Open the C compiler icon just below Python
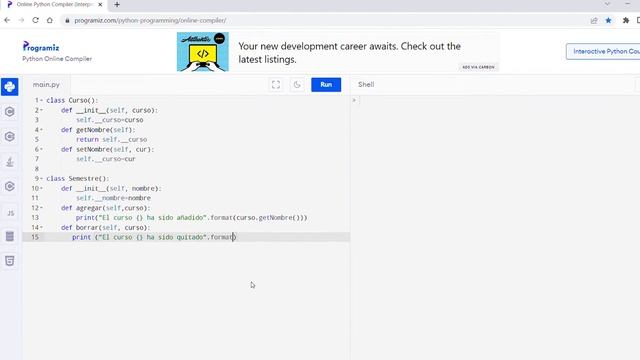The width and height of the screenshot is (640, 360). [x=9, y=112]
